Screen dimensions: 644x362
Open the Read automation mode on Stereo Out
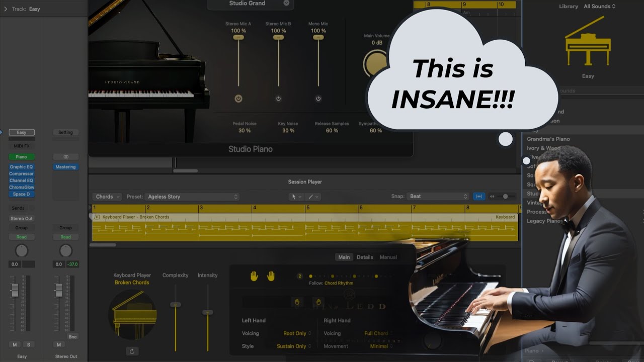point(65,237)
